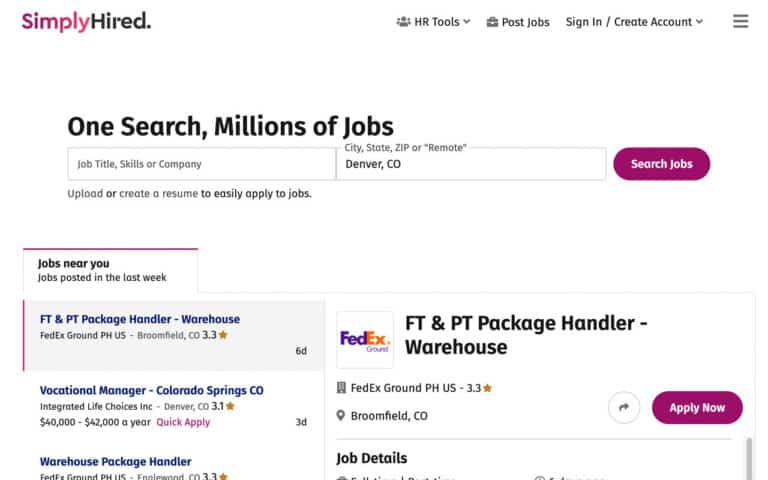
Task: Click the briefcase icon beside Post Jobs
Action: 492,22
